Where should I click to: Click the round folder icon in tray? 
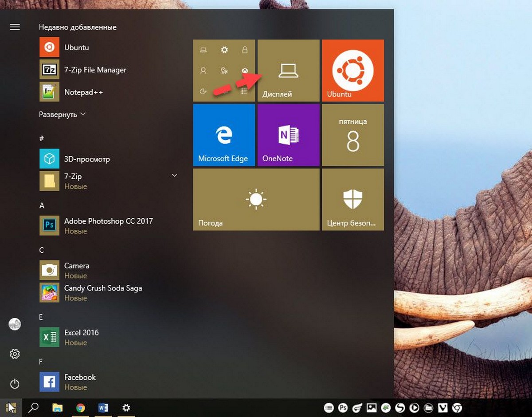pyautogui.click(x=428, y=407)
